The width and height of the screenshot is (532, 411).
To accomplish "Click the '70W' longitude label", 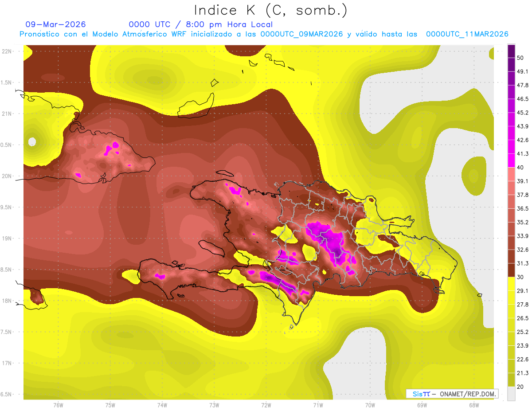I will pos(370,405).
